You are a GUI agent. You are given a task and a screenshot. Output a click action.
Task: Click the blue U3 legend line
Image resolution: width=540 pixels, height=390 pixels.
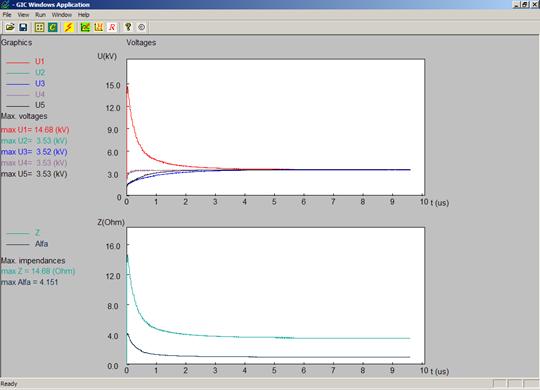pyautogui.click(x=18, y=84)
